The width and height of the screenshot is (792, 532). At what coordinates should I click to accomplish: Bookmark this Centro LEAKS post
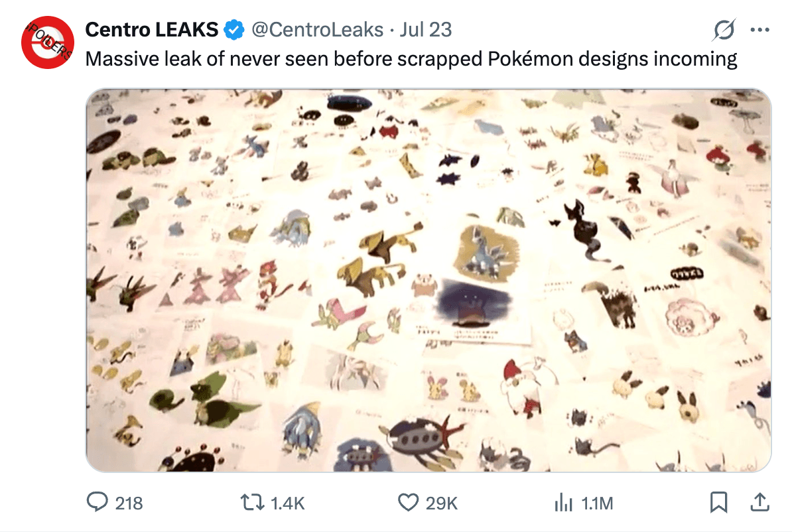[719, 502]
